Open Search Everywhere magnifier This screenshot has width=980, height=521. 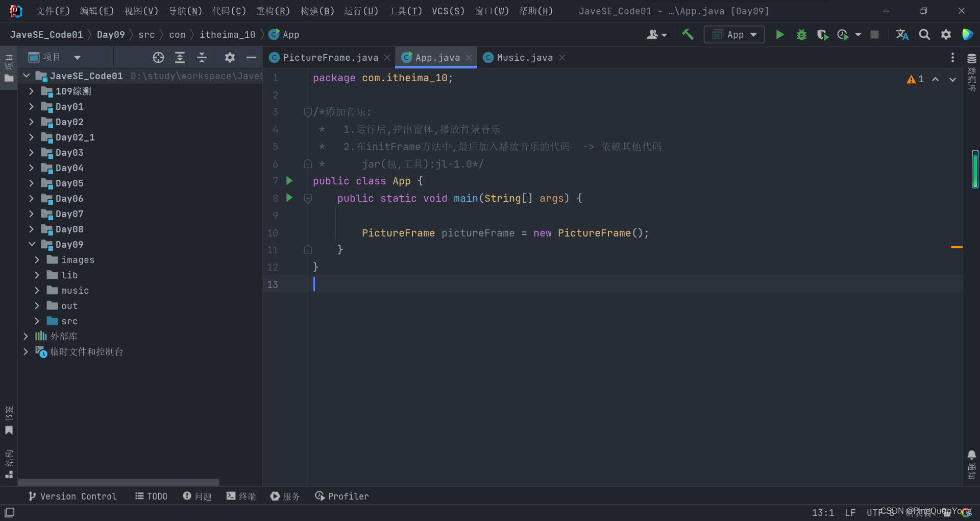click(924, 34)
